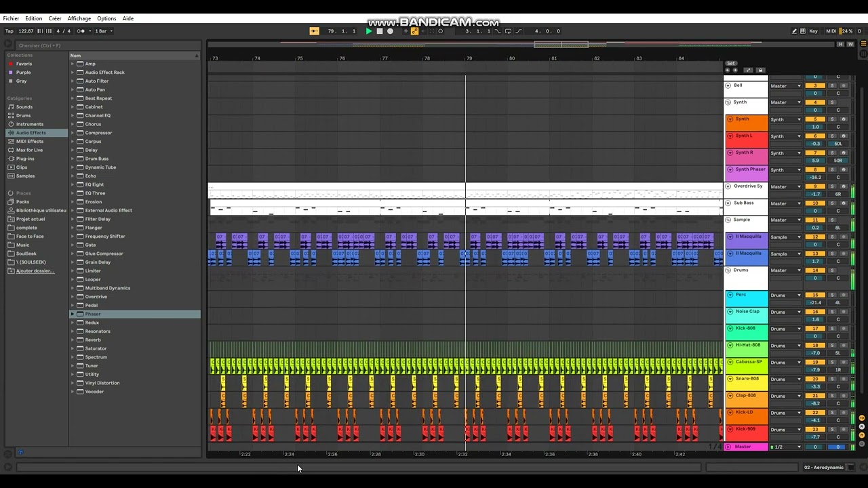Click the tempo field showing 122.87
Screen dimensions: 868x488
[x=26, y=31]
